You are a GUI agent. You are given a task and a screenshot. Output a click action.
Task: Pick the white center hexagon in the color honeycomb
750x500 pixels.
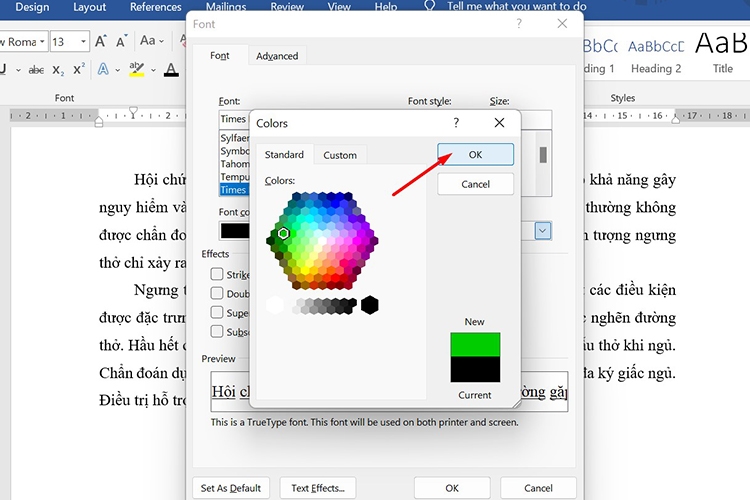click(322, 240)
